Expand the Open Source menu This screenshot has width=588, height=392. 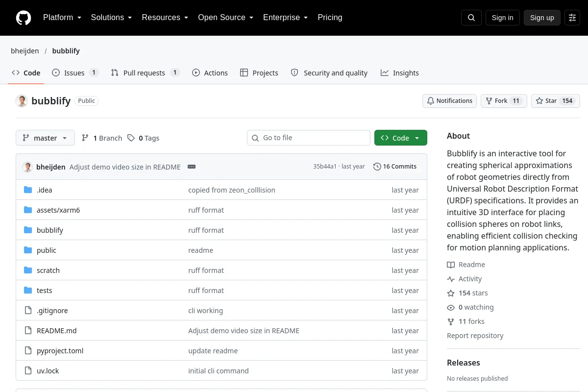225,18
